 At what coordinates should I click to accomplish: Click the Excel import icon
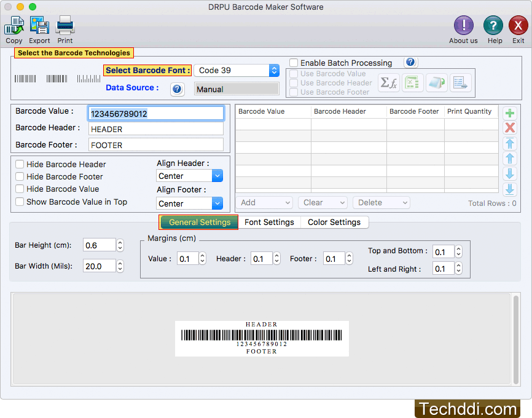(x=413, y=82)
